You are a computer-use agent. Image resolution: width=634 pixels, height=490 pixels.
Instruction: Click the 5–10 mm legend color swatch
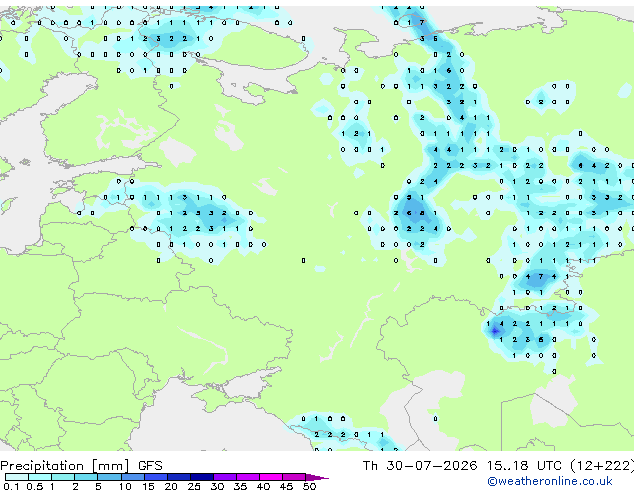109,477
